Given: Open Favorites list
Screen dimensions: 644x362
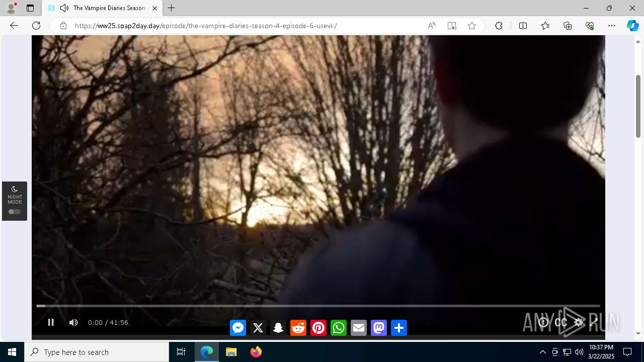Looking at the screenshot, I should tap(545, 26).
